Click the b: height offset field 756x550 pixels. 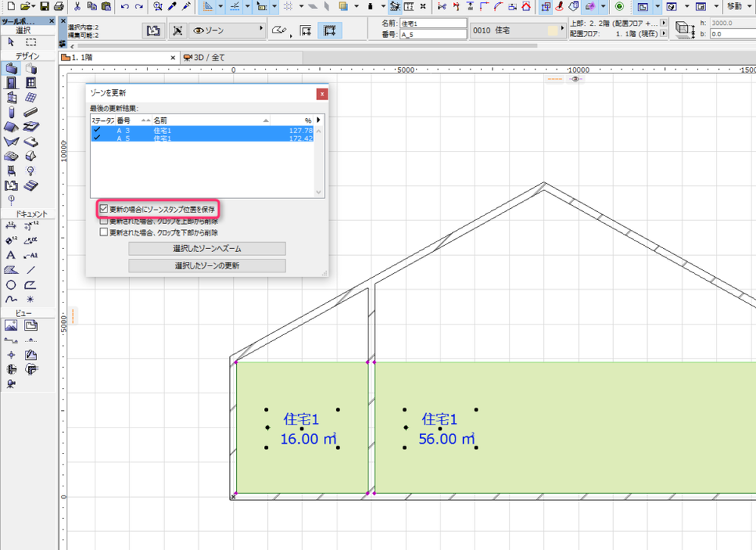point(733,34)
